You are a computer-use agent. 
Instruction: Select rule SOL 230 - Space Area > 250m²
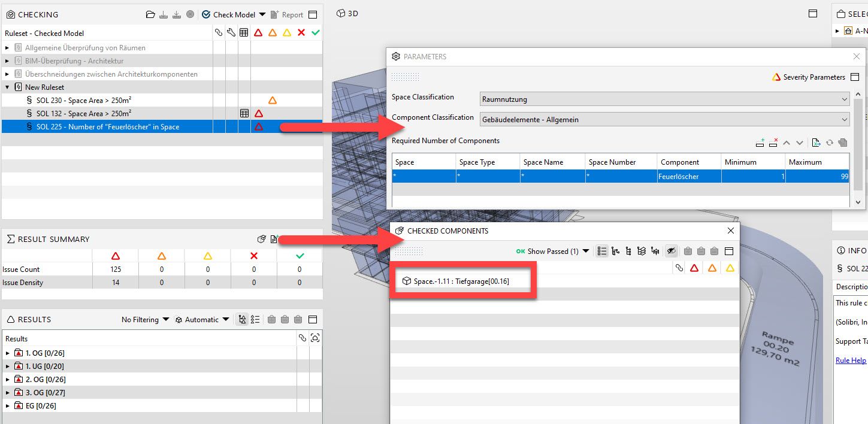coord(83,101)
